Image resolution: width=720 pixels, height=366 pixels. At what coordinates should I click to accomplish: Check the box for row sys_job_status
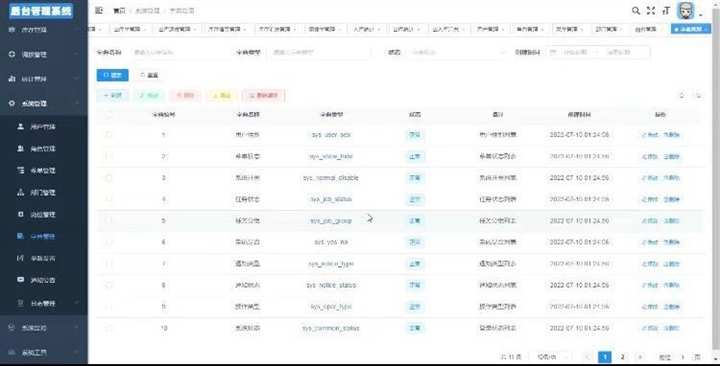pyautogui.click(x=109, y=199)
